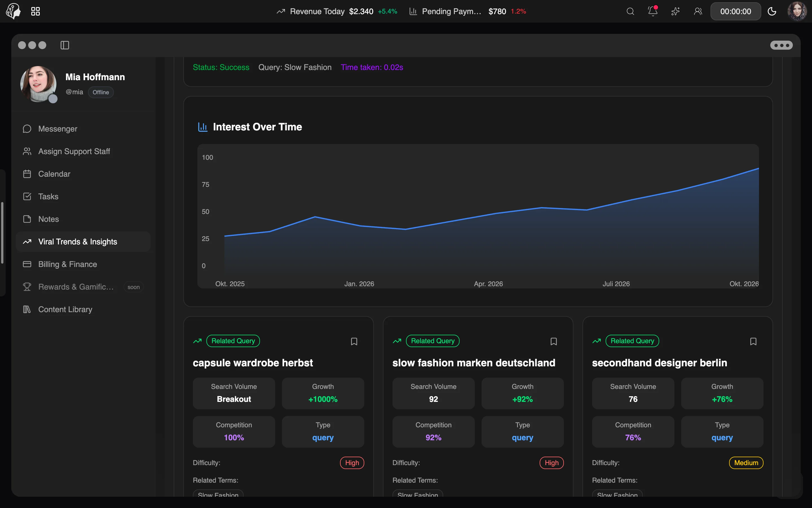Click the soon badge beside Rewards
The image size is (812, 508).
[134, 287]
